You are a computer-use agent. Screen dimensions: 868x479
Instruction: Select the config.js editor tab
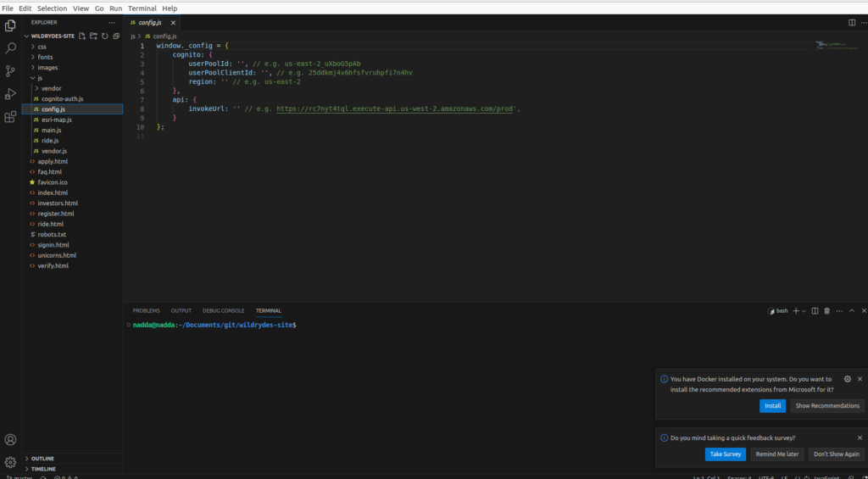coord(152,23)
